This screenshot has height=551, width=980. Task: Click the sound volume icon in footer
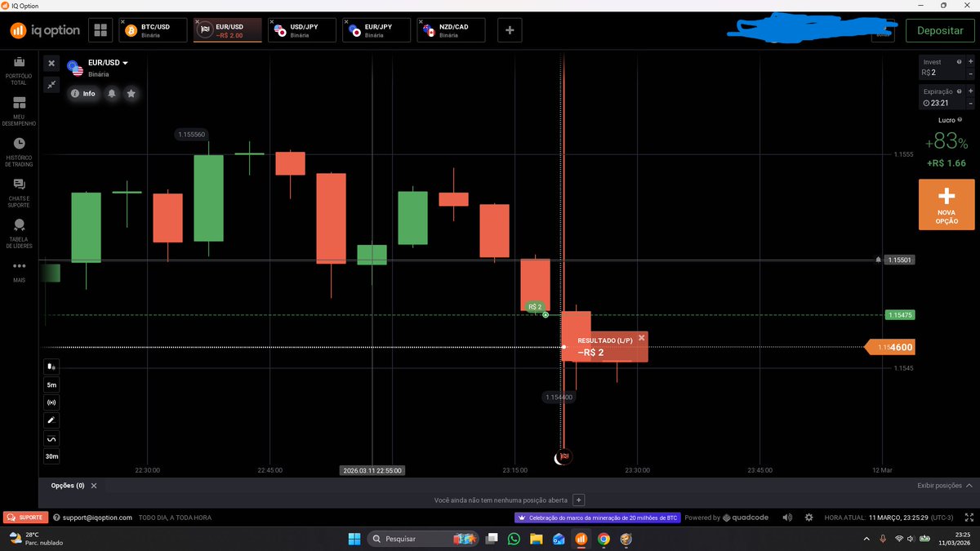[x=787, y=518]
